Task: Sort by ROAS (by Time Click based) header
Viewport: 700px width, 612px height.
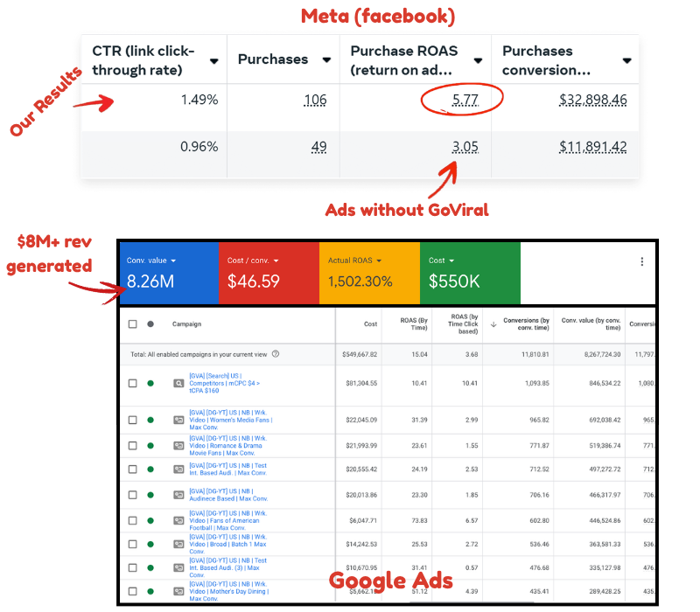Action: pos(463,323)
